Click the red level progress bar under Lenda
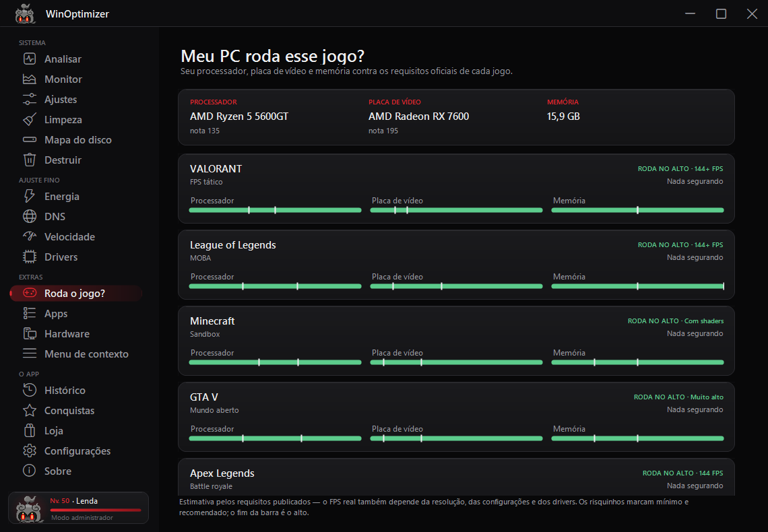768x532 pixels. 96,510
